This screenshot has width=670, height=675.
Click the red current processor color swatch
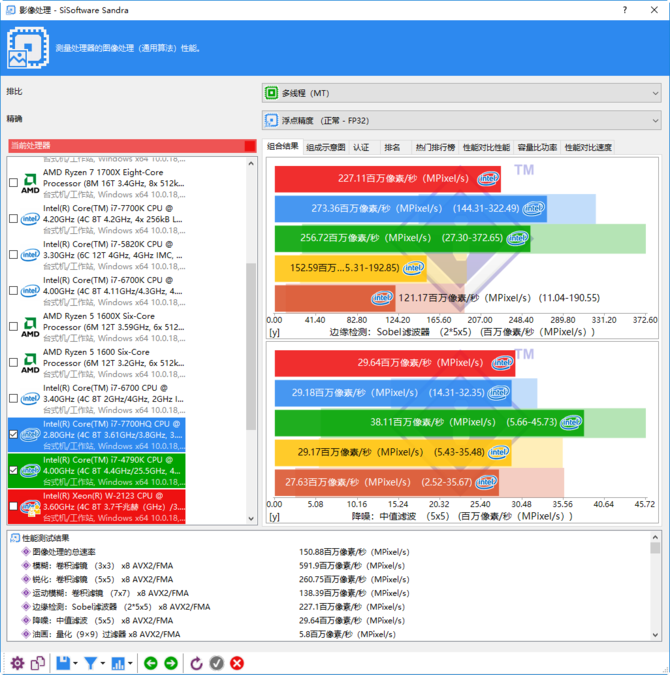pos(250,146)
